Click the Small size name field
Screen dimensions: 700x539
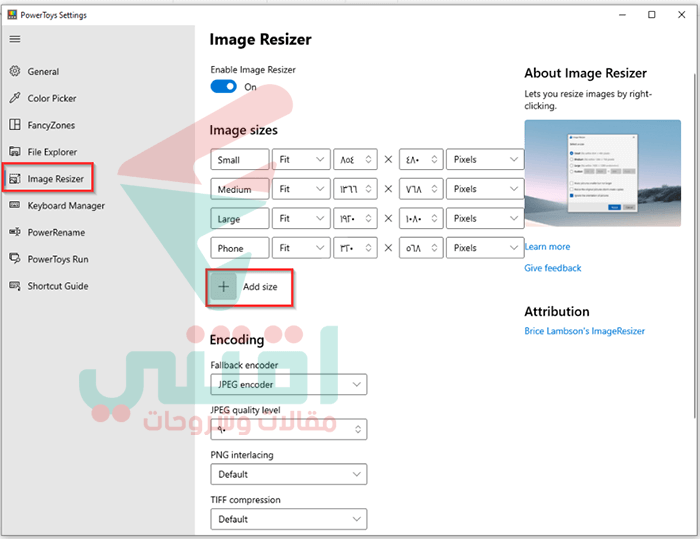[240, 159]
